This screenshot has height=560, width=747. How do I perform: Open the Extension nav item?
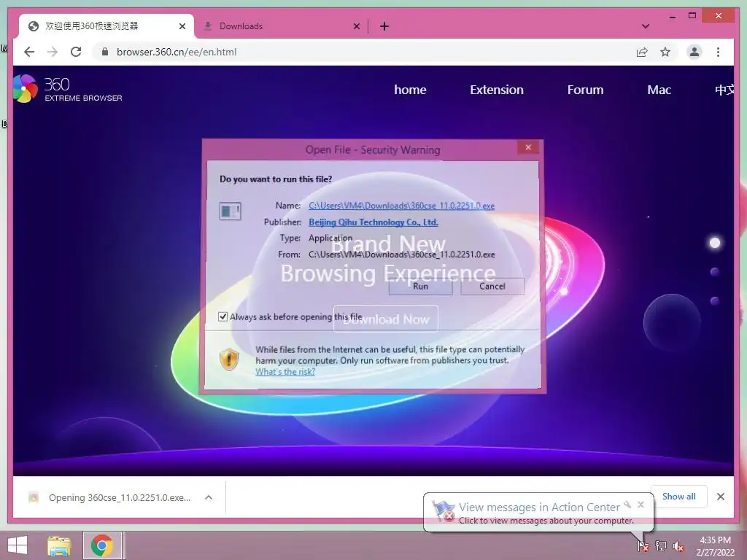pos(496,90)
